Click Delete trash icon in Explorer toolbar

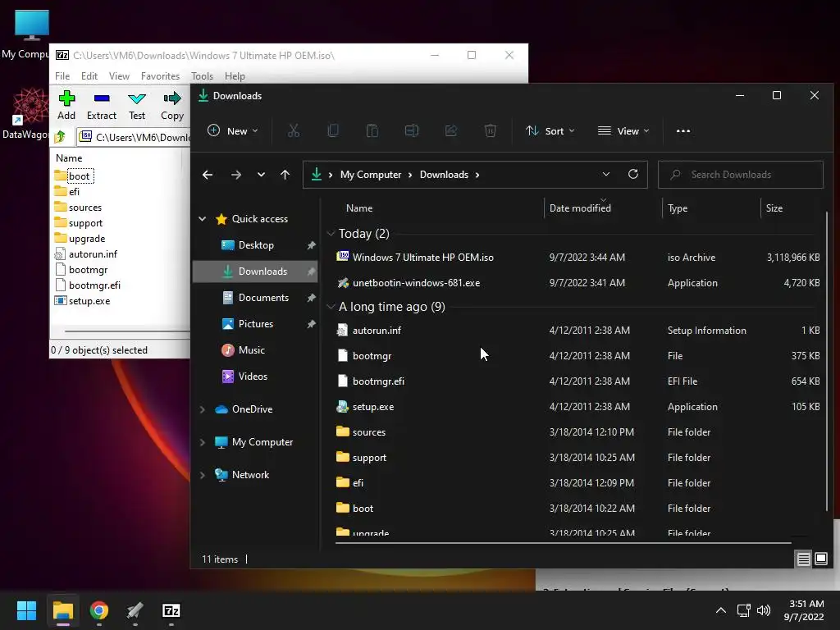[491, 130]
